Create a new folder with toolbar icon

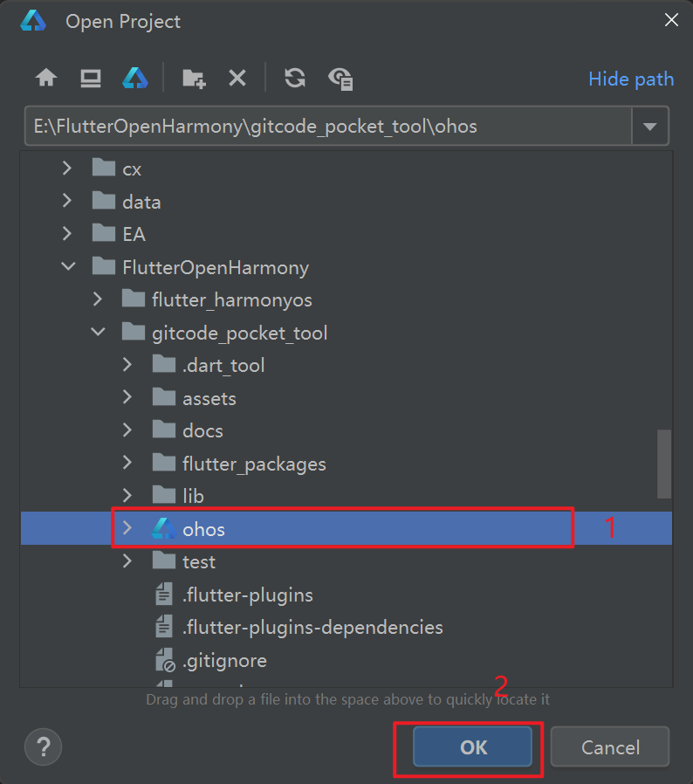click(194, 79)
